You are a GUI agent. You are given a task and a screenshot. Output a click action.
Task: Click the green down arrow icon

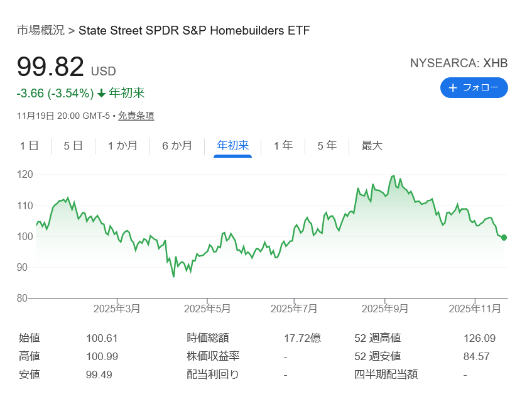(x=101, y=94)
